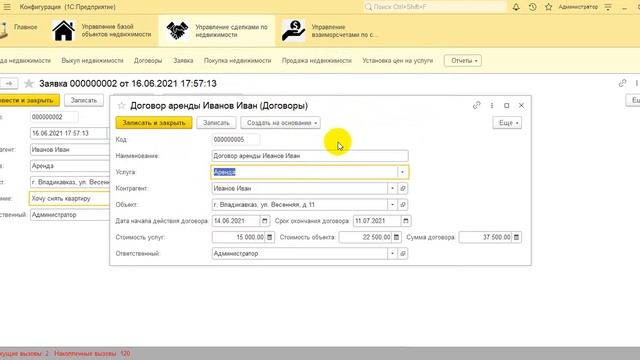
Task: Open Покупка недвижимости command
Action: coord(238,60)
